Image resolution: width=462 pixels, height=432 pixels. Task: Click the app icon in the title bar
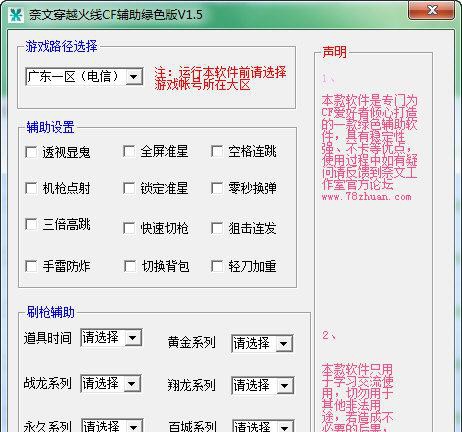point(16,15)
